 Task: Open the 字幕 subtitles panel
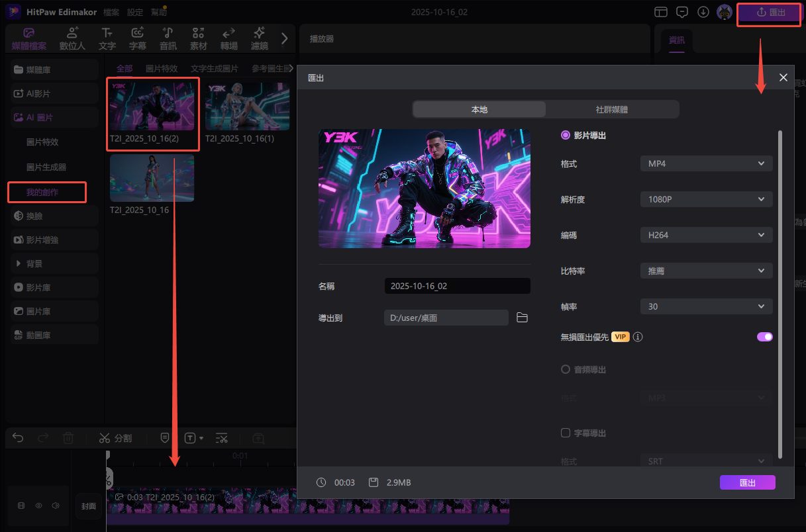[x=138, y=38]
